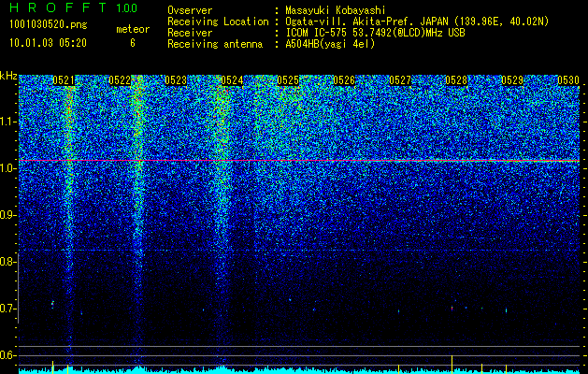Viewport: 588px width, 374px height.
Task: Click the tallest yellow meteor marker below 0528
Action: [452, 365]
